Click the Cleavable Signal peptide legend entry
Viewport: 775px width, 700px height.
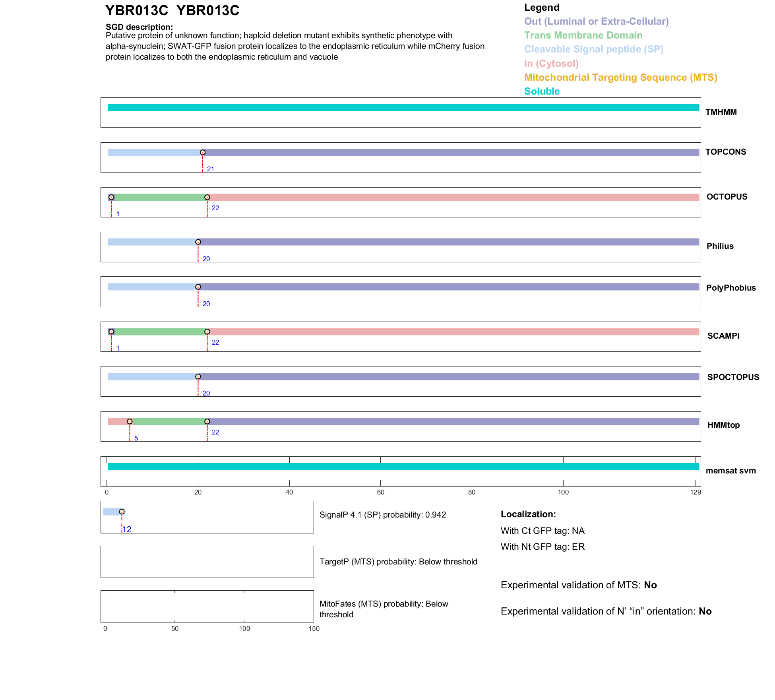point(594,49)
